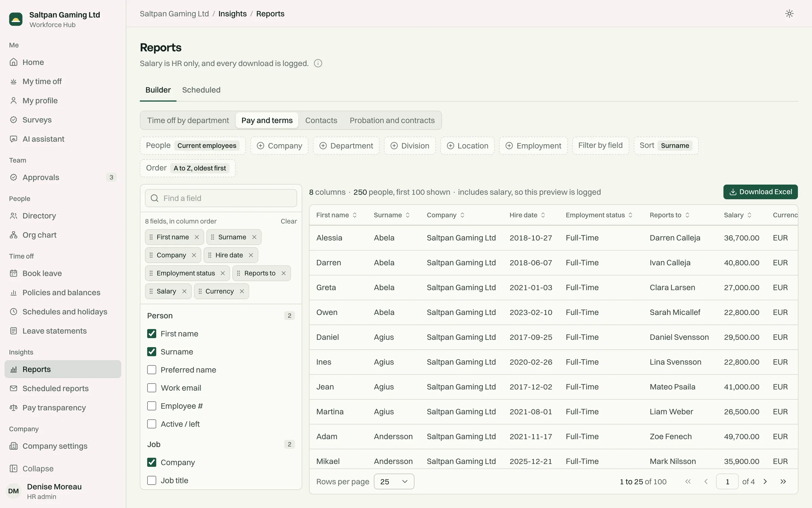Open the Insights breadcrumb link

coord(232,14)
